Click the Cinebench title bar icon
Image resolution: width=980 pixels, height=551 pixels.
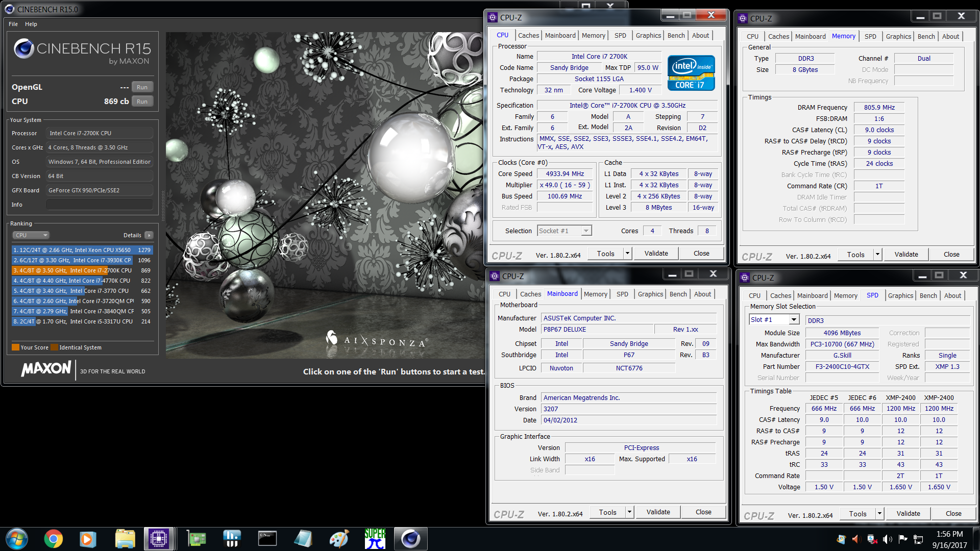[9, 9]
